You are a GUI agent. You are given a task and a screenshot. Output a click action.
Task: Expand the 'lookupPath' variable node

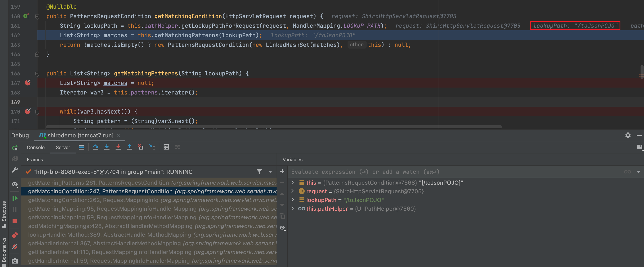[293, 200]
